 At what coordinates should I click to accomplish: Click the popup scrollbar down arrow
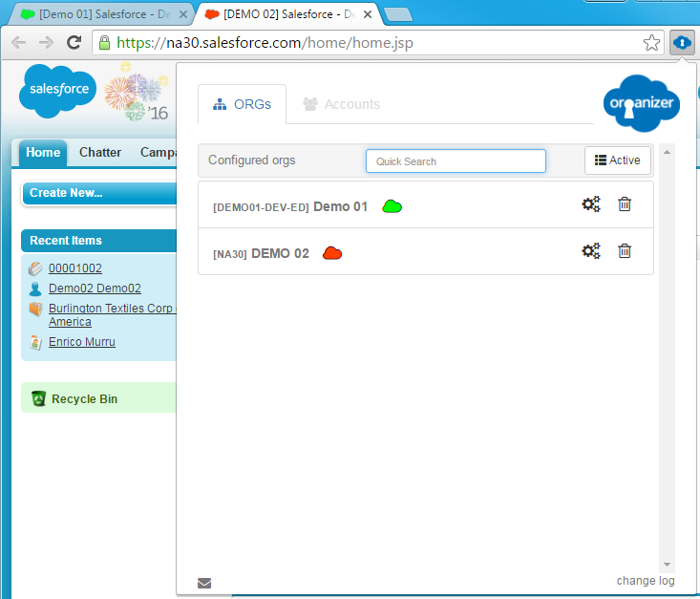[x=667, y=565]
